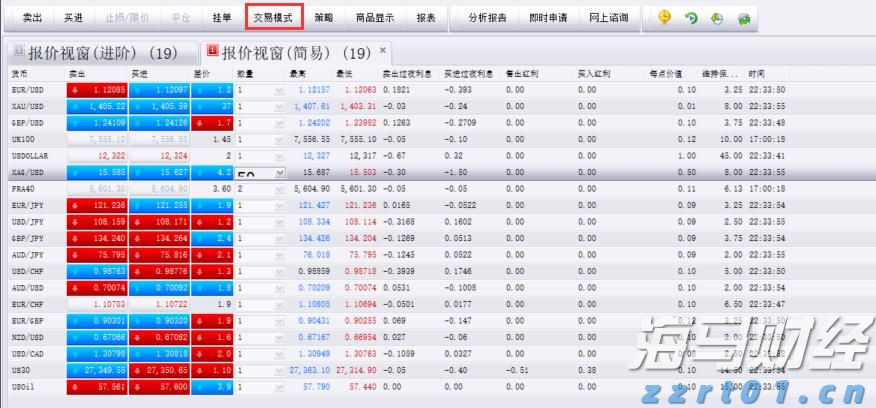Open 分析报告 from the toolbar
This screenshot has width=876, height=408.
[488, 18]
